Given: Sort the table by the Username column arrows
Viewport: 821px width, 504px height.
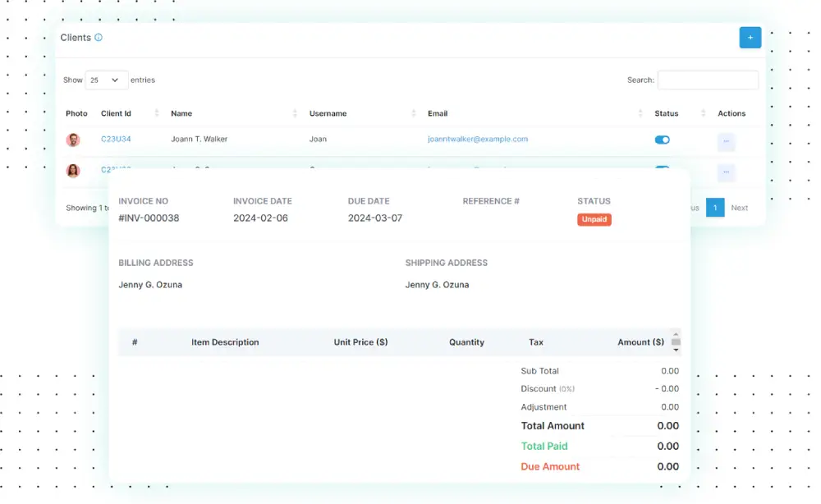Looking at the screenshot, I should 413,112.
